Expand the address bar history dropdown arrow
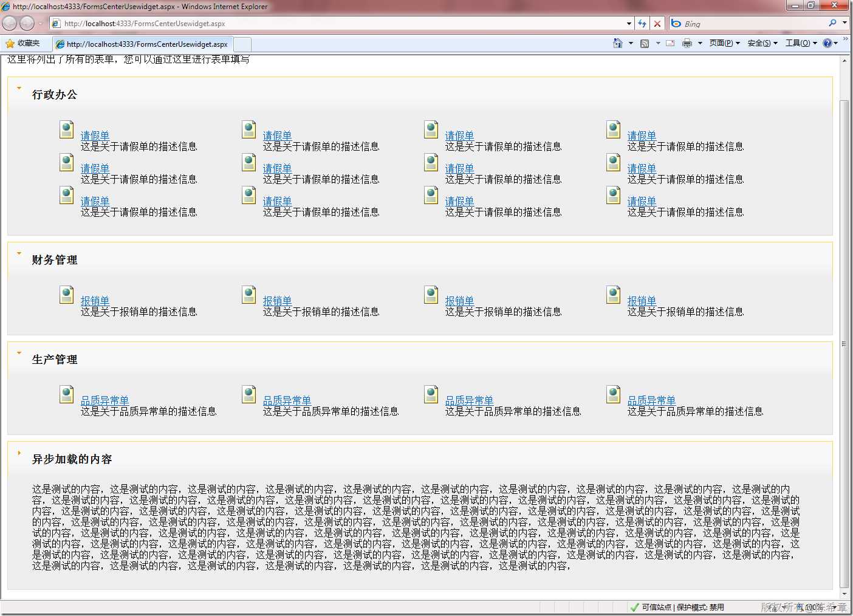Screen dimensions: 853x616 [x=629, y=24]
